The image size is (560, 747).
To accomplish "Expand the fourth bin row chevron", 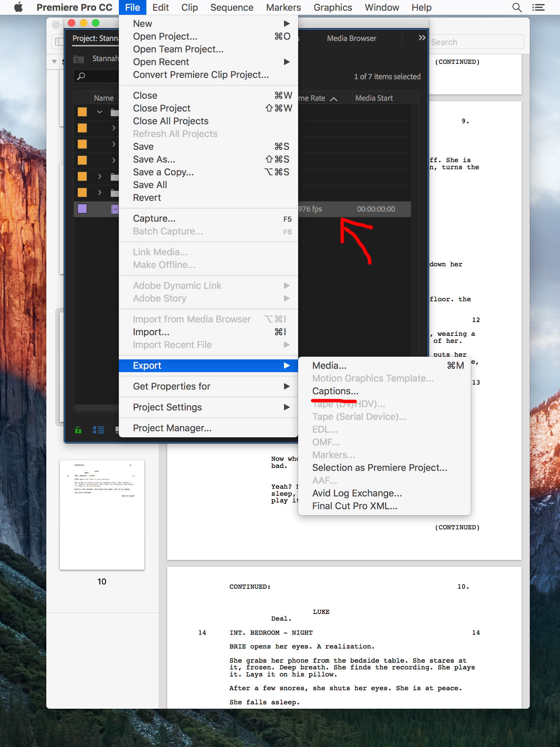I will coord(114,160).
